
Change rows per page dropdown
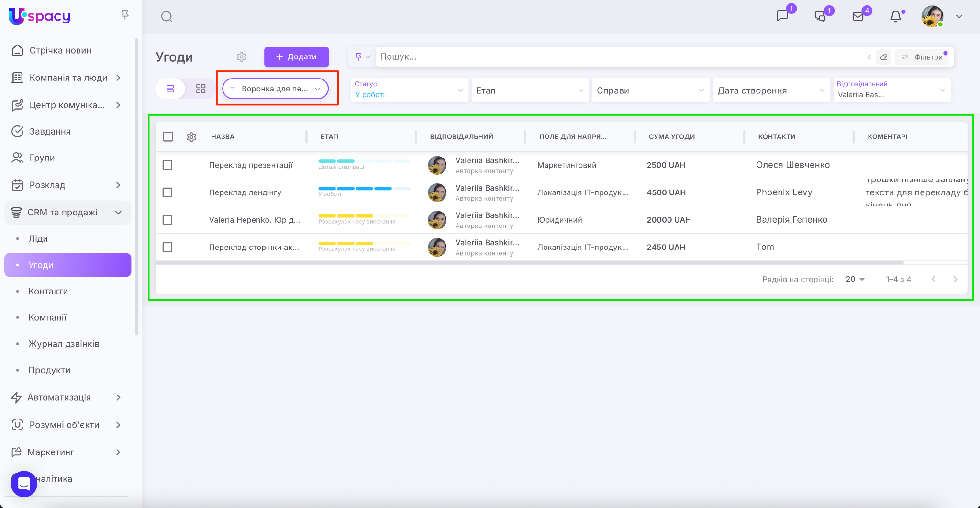click(x=855, y=279)
